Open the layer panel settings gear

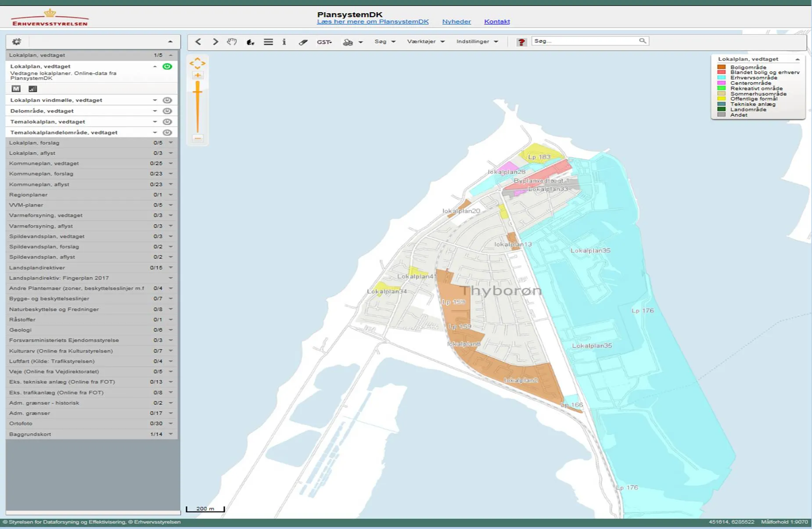(17, 42)
